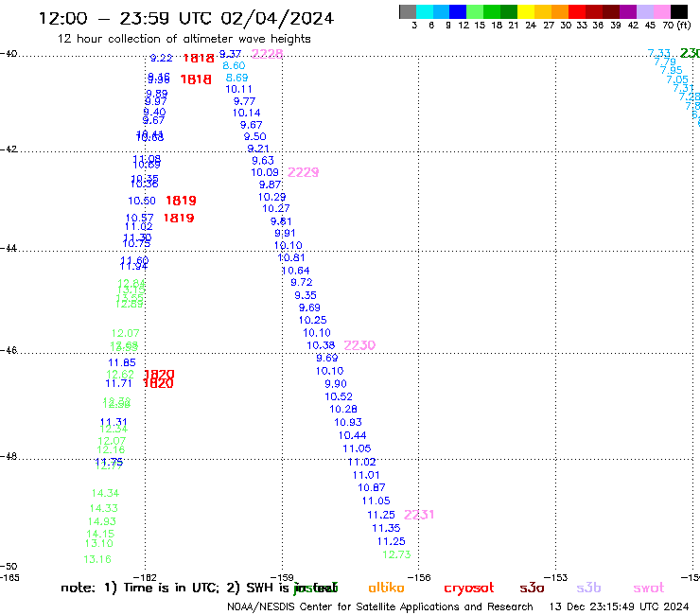This screenshot has height=615, width=700.
Task: Click the longitude axis label -159
Action: tap(282, 577)
